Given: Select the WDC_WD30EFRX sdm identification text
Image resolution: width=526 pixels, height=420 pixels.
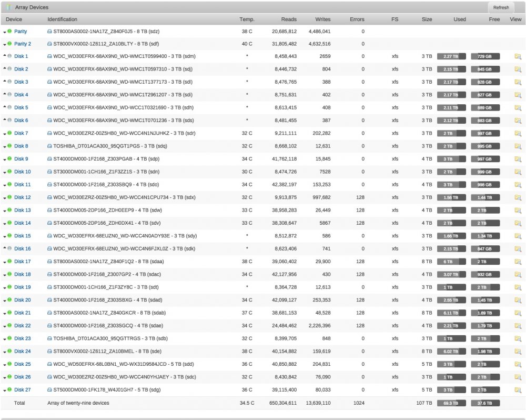Looking at the screenshot, I should tap(125, 56).
